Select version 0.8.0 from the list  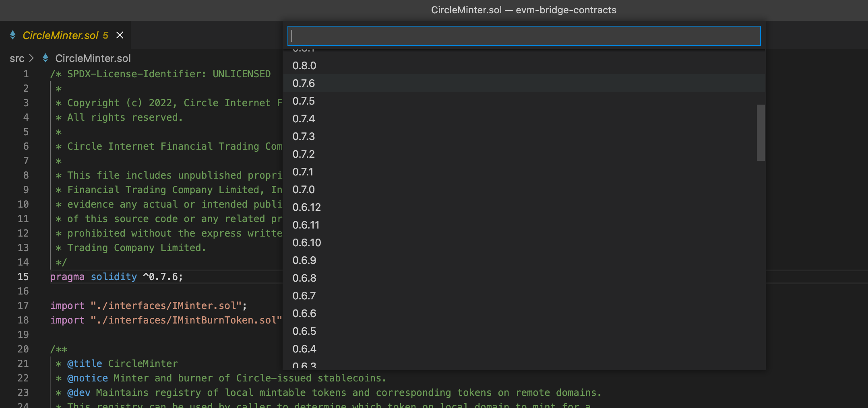pyautogui.click(x=524, y=66)
